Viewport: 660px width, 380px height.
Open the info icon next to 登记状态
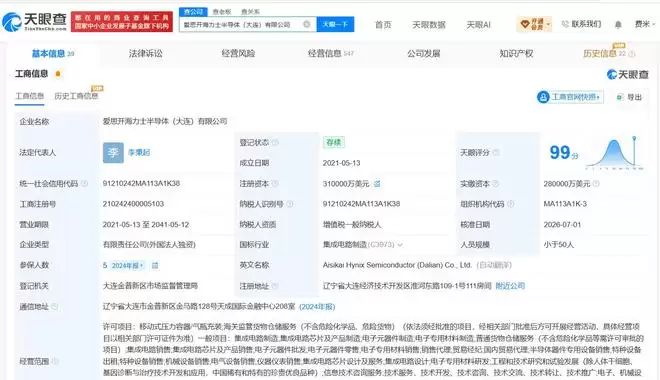275,142
